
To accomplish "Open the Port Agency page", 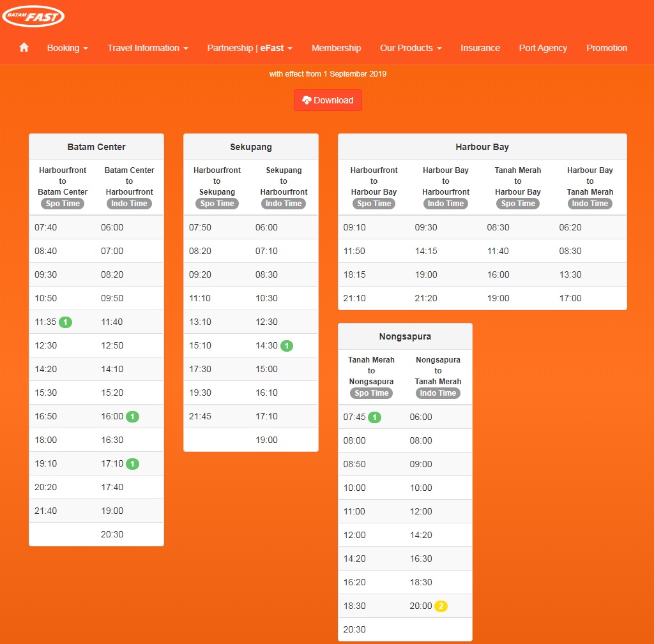I will [543, 48].
